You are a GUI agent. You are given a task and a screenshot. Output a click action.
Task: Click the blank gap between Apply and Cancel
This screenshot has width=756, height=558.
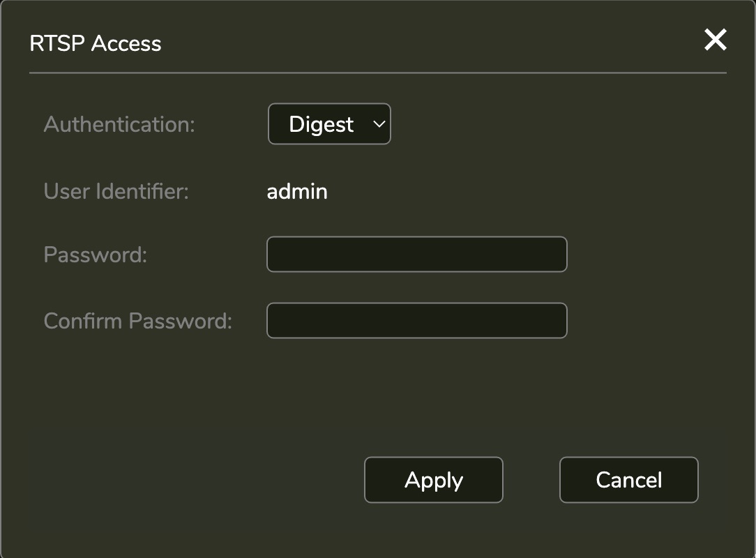(531, 480)
